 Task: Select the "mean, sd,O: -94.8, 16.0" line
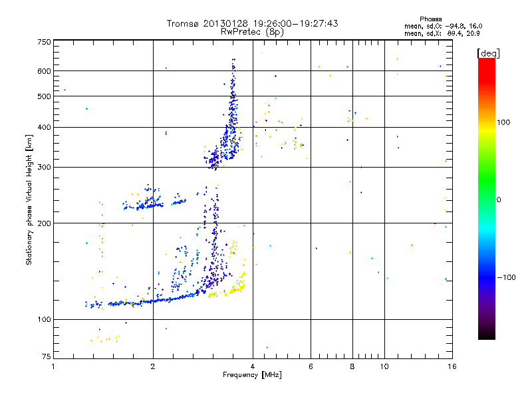(x=444, y=26)
